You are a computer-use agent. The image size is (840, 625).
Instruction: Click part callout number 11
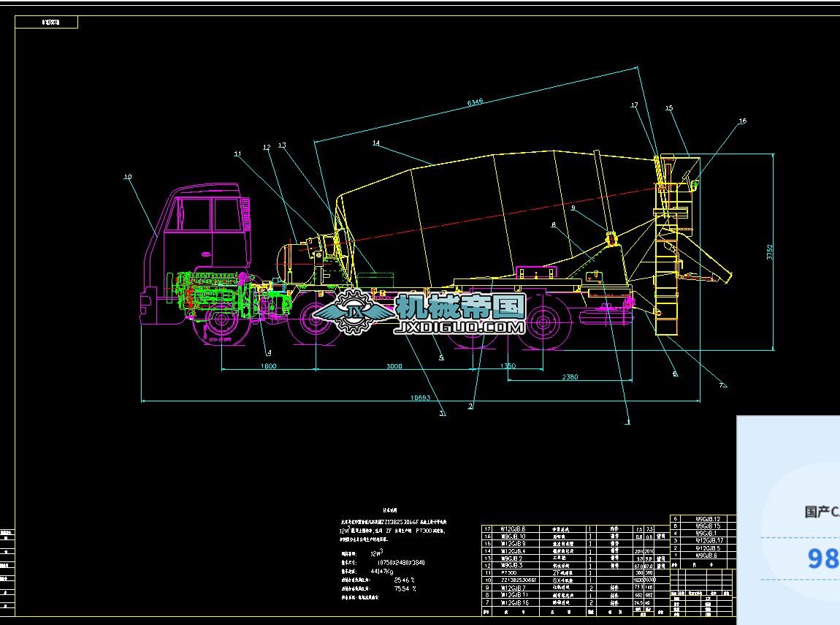238,154
